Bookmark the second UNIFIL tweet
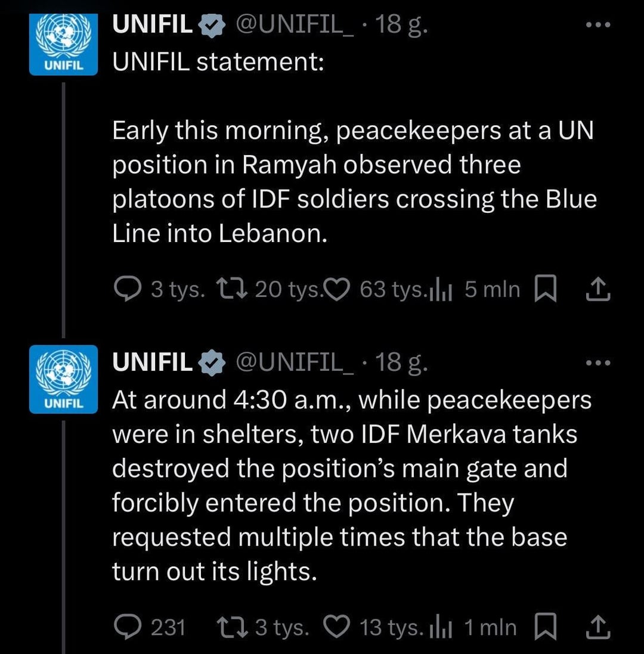The width and height of the screenshot is (644, 654). click(x=545, y=627)
